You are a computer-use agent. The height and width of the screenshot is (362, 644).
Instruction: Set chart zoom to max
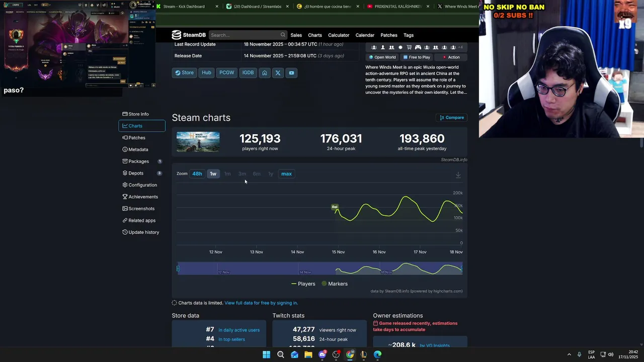click(286, 174)
